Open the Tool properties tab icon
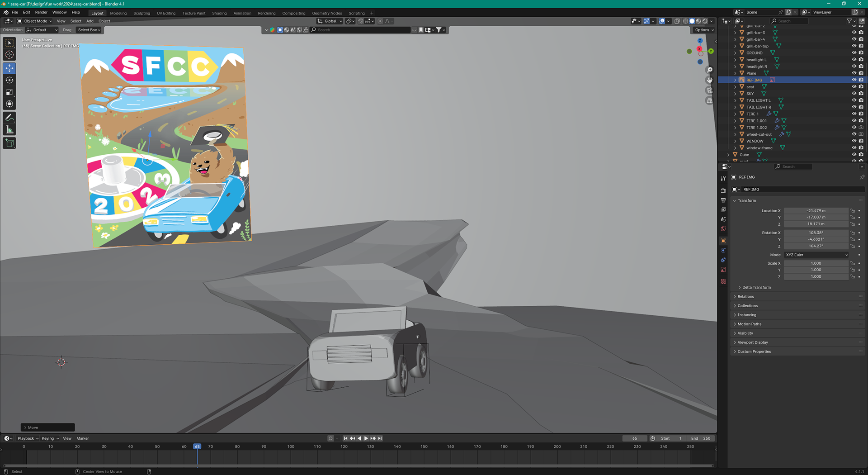This screenshot has height=475, width=868. (723, 179)
